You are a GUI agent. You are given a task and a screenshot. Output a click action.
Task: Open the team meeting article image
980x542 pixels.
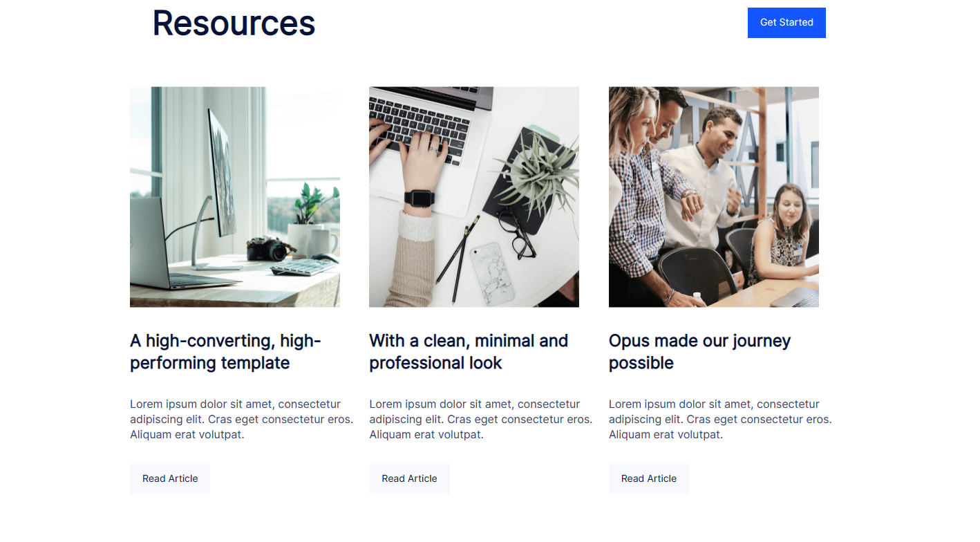714,197
